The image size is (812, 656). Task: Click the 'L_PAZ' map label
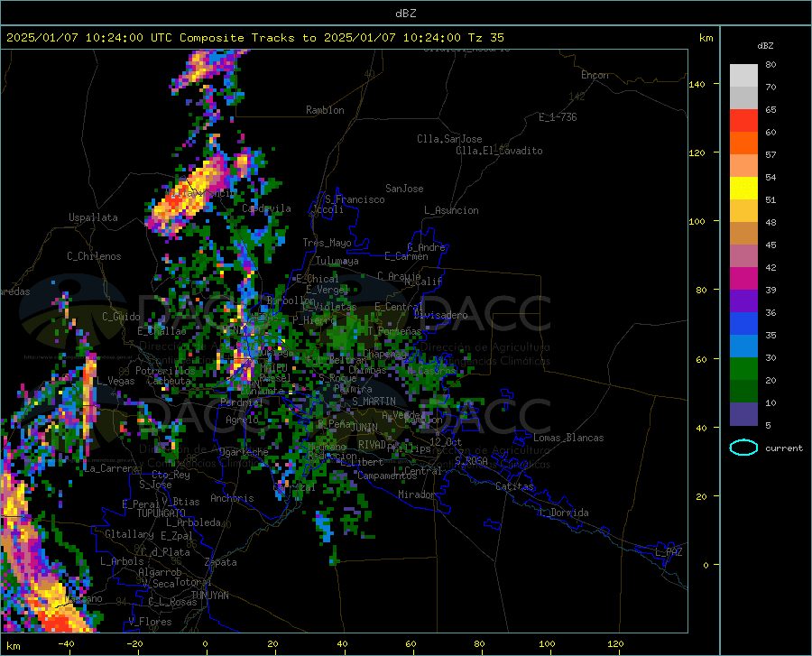pyautogui.click(x=669, y=552)
